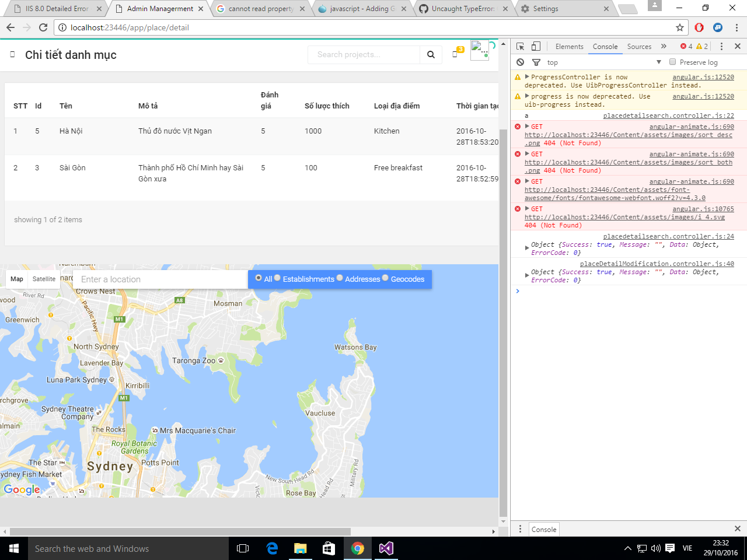Open the DevTools customize menu (three dots)
Image resolution: width=747 pixels, height=560 pixels.
click(721, 46)
